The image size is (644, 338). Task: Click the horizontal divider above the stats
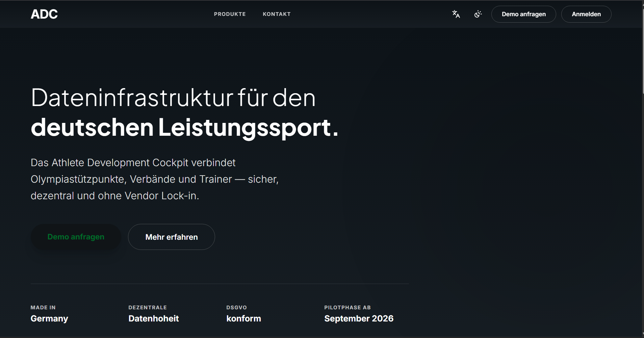tap(220, 284)
